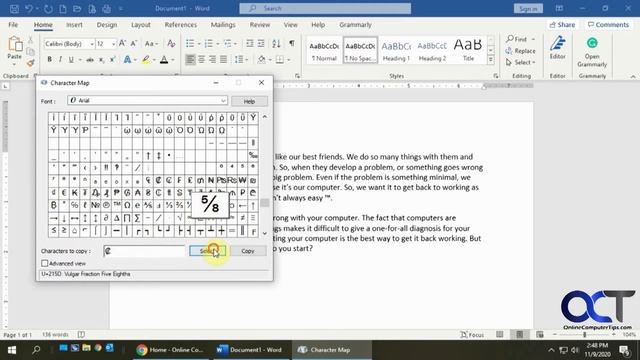Click the Shading paint bucket icon
The height and width of the screenshot is (360, 640).
pyautogui.click(x=262, y=60)
